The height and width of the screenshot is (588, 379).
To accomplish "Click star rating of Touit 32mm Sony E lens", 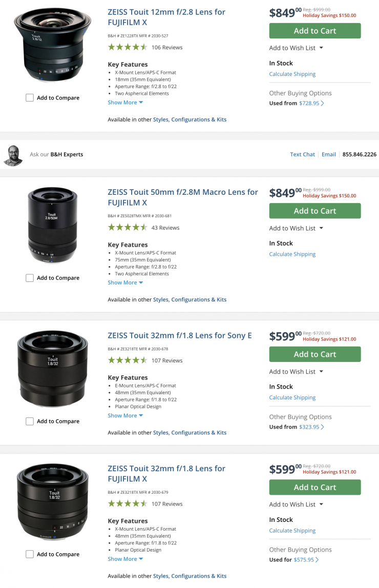I will tap(128, 360).
